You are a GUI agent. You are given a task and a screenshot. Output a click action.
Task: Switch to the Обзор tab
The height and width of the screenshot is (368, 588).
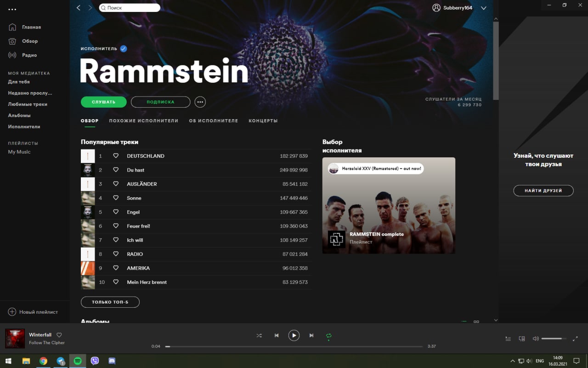coord(90,121)
